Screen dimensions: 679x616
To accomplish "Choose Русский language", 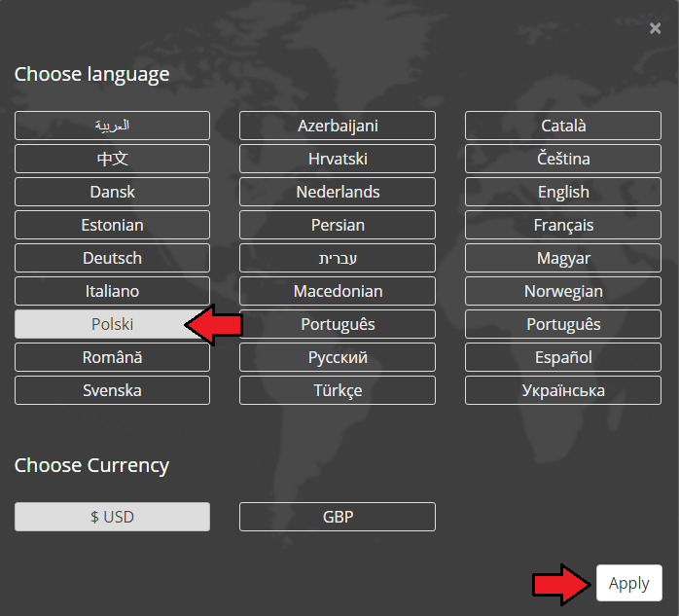I will pyautogui.click(x=338, y=357).
